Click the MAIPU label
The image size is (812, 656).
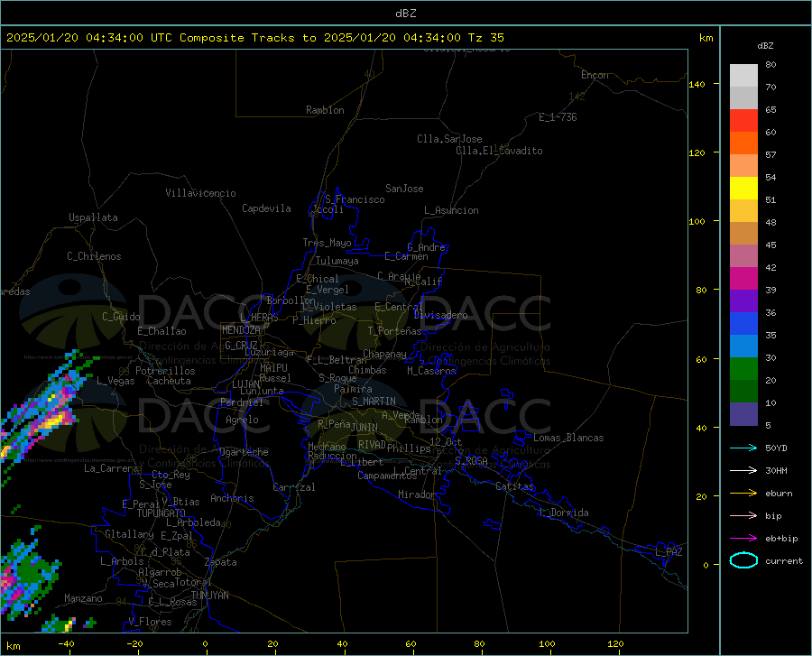click(273, 368)
